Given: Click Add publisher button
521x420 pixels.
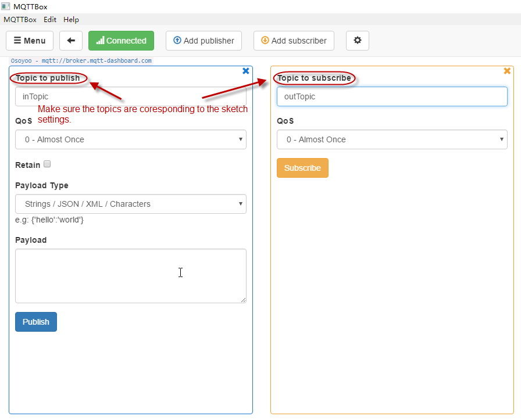Looking at the screenshot, I should pyautogui.click(x=204, y=41).
